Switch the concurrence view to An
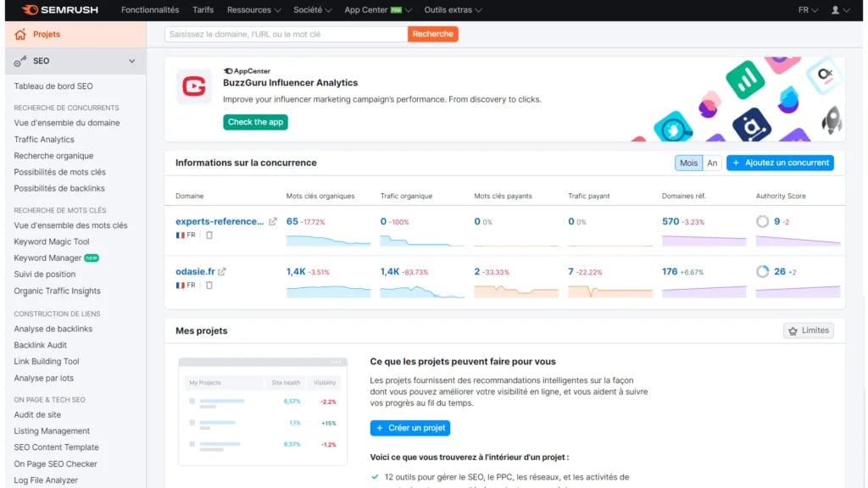This screenshot has width=868, height=488. [x=713, y=161]
